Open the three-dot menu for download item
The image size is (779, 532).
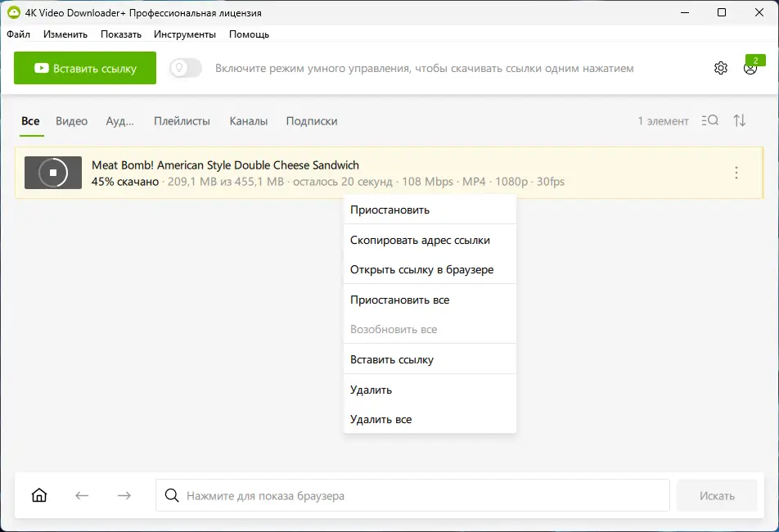[x=736, y=173]
